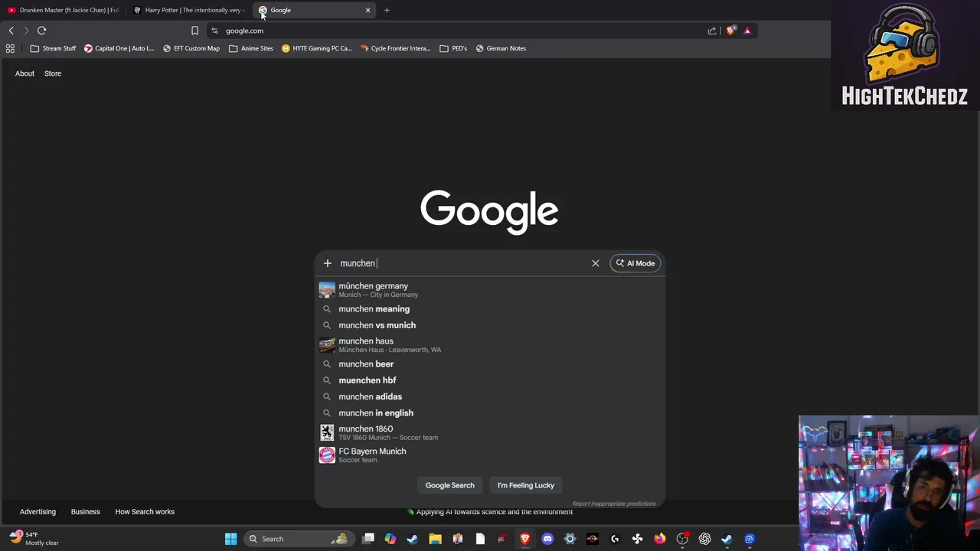Go back to previous page
Screen dimensions: 980x551
click(x=11, y=31)
